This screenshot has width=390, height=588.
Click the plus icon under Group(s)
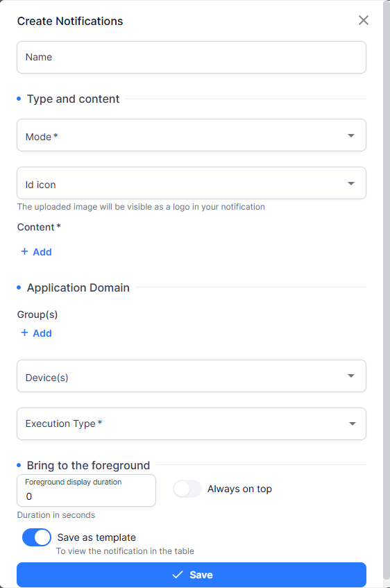tap(24, 333)
